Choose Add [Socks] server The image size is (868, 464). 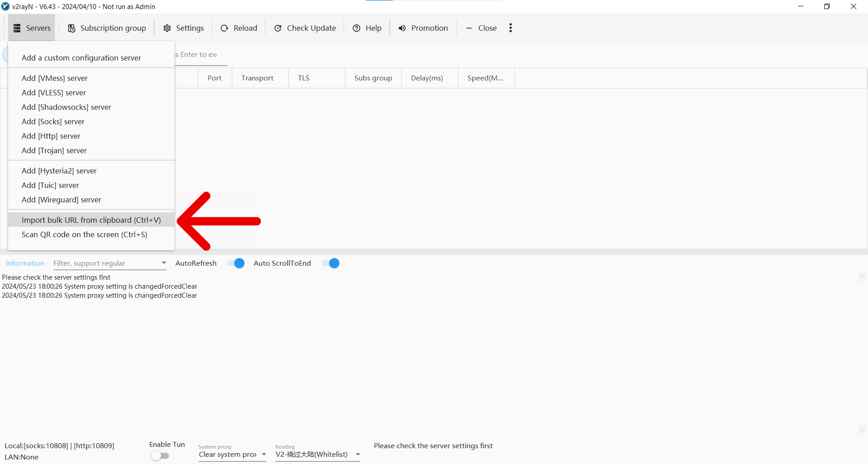[x=91, y=122]
